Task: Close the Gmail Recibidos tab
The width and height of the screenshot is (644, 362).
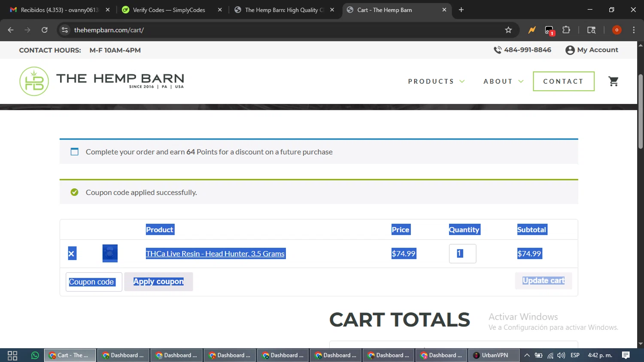Action: 107,10
